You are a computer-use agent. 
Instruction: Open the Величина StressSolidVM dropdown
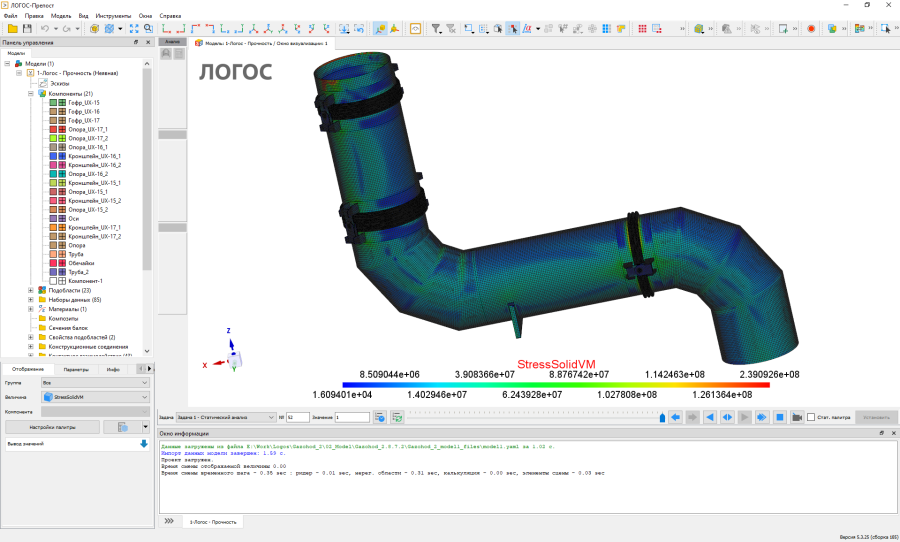coord(95,397)
